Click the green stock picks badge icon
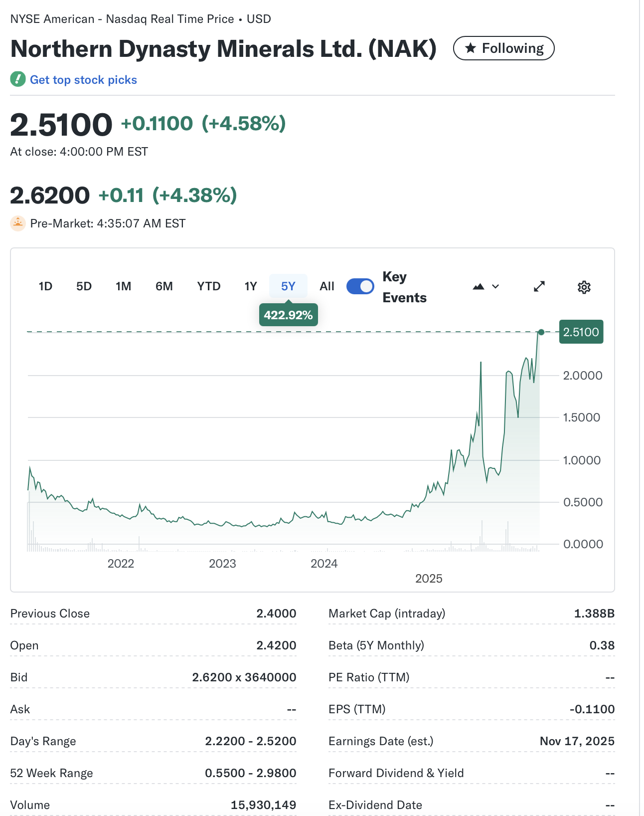Screen dimensions: 644x816 click(18, 79)
